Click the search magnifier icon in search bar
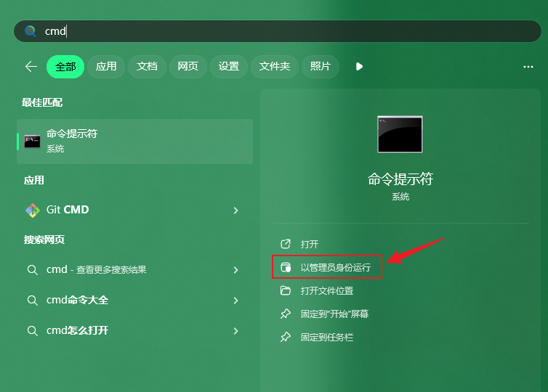The width and height of the screenshot is (548, 392). 31,31
